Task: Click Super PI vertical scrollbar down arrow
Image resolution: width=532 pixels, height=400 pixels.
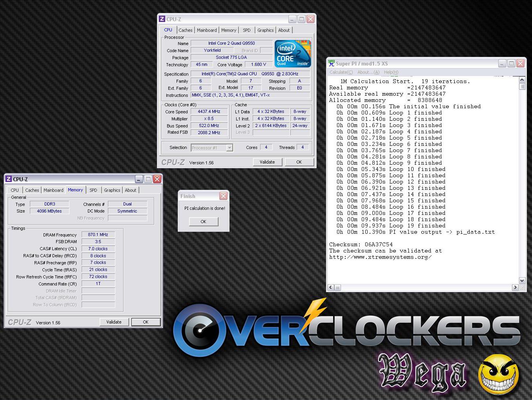Action: (x=522, y=280)
